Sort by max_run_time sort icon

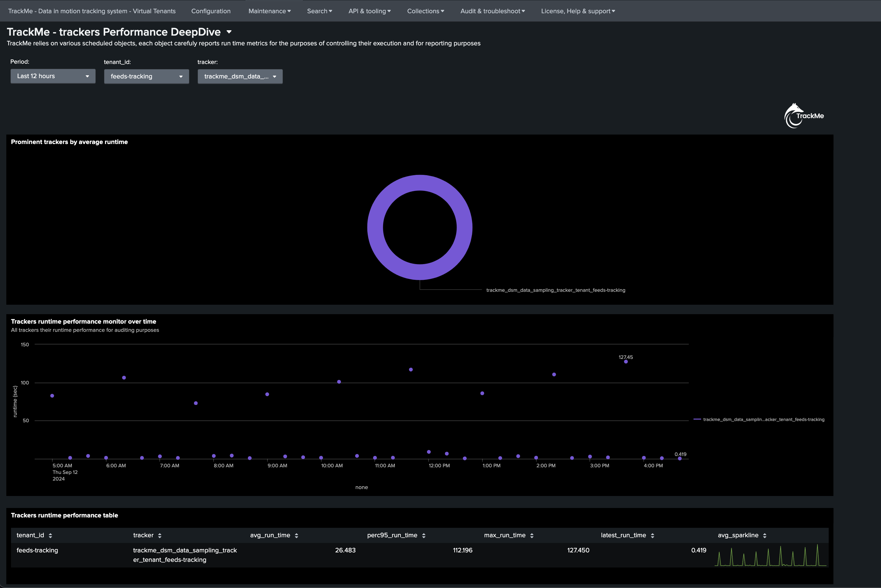(532, 535)
